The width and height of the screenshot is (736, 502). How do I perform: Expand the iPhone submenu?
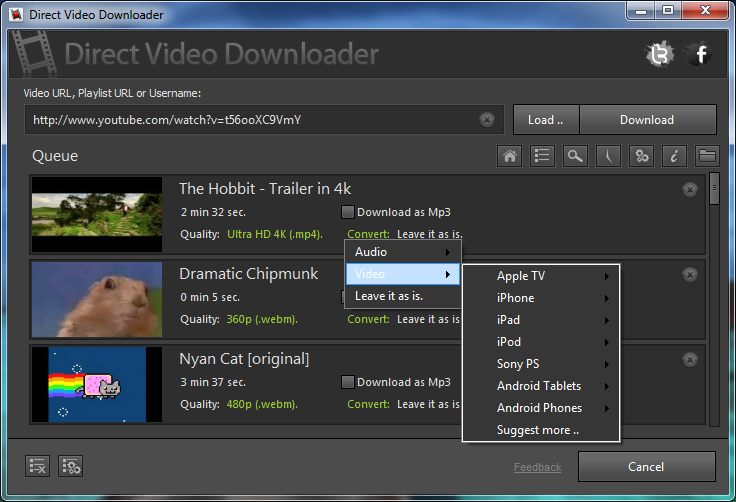click(x=541, y=298)
